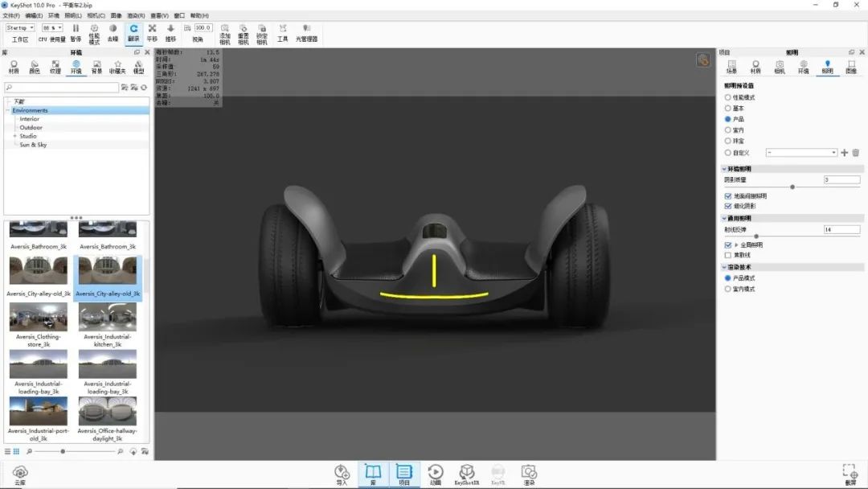Click the Add Camera toolbar icon
This screenshot has width=868, height=489.
coord(224,32)
